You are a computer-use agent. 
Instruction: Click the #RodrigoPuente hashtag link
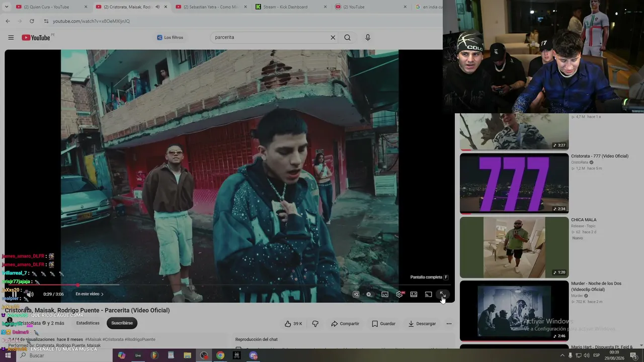coord(140,339)
